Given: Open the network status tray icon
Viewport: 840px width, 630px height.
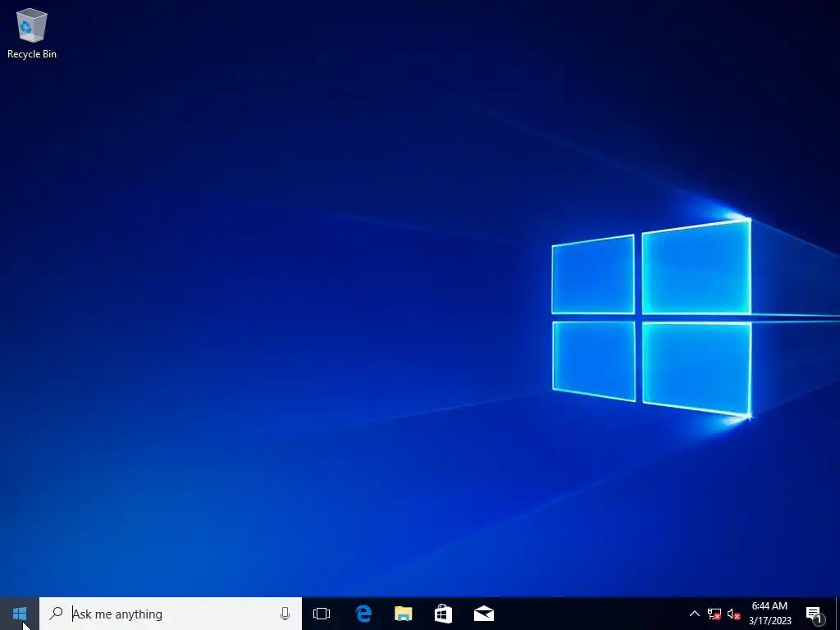Looking at the screenshot, I should (x=714, y=614).
